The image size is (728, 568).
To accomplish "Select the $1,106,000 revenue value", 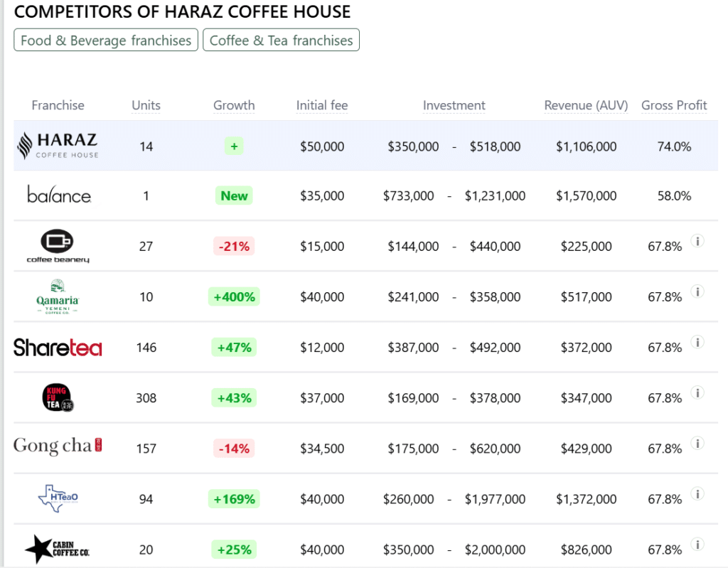I will [586, 146].
